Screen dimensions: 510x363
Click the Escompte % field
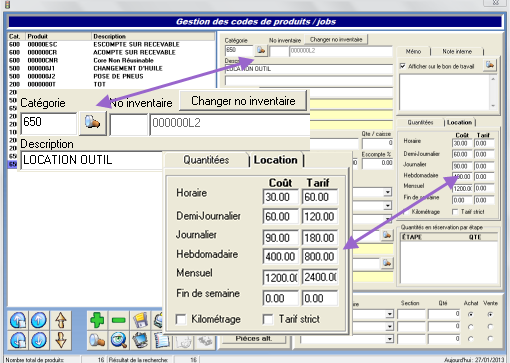pos(378,163)
